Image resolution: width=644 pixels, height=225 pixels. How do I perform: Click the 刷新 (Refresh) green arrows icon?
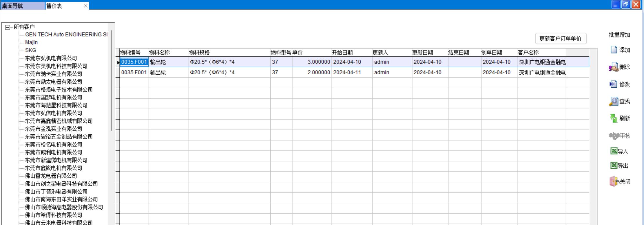pyautogui.click(x=614, y=118)
